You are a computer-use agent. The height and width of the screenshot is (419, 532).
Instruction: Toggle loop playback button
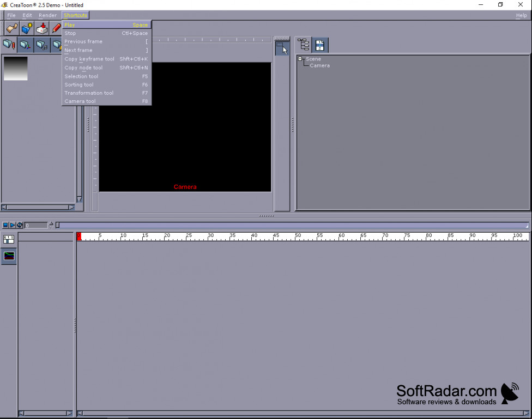(20, 225)
